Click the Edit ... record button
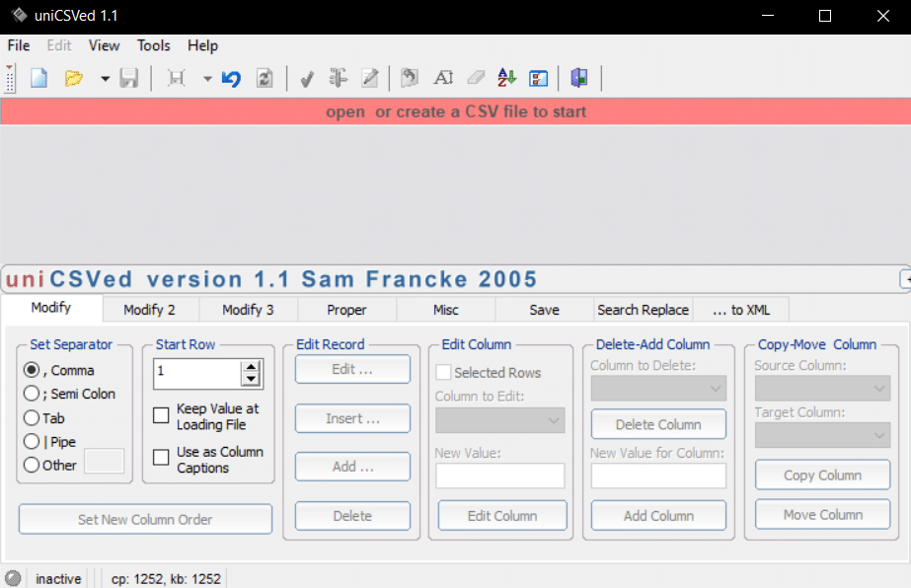This screenshot has height=588, width=911. 352,369
